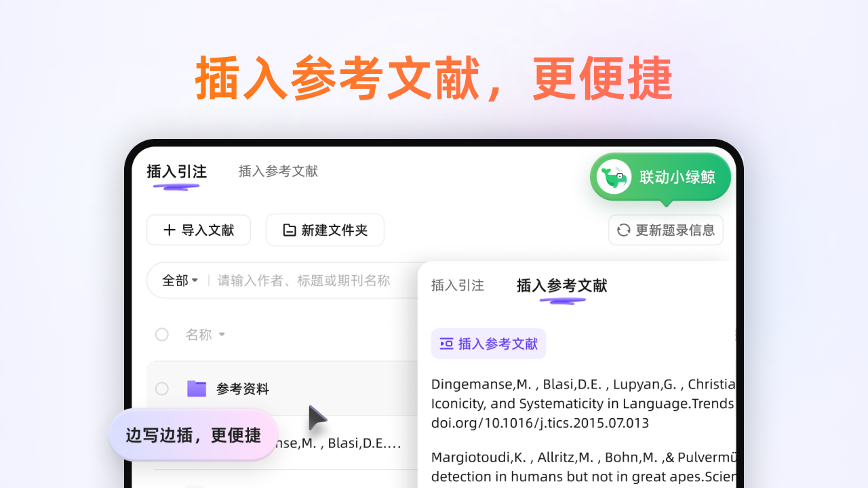This screenshot has width=868, height=488.
Task: Click the plus icon on 导入文献 button
Action: [170, 230]
